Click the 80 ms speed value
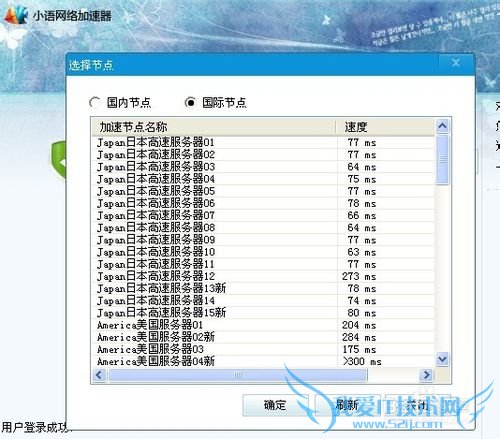Screen dimensions: 500x439 362,313
